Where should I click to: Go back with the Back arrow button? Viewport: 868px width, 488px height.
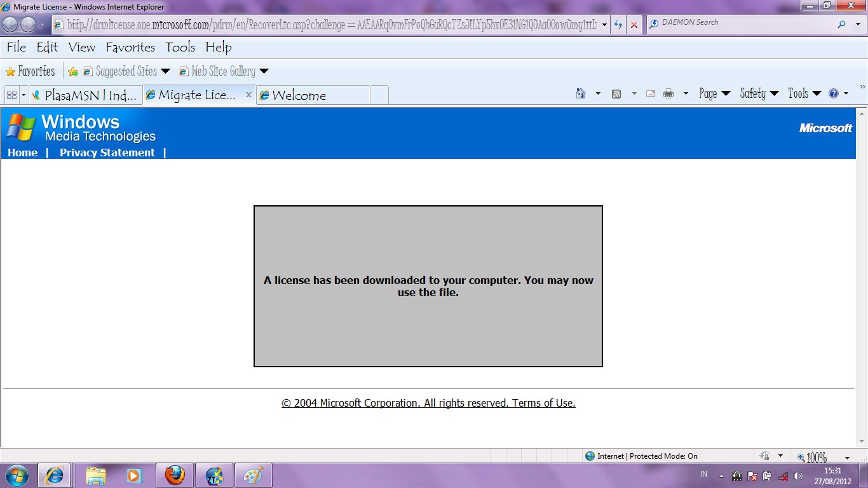tap(11, 25)
